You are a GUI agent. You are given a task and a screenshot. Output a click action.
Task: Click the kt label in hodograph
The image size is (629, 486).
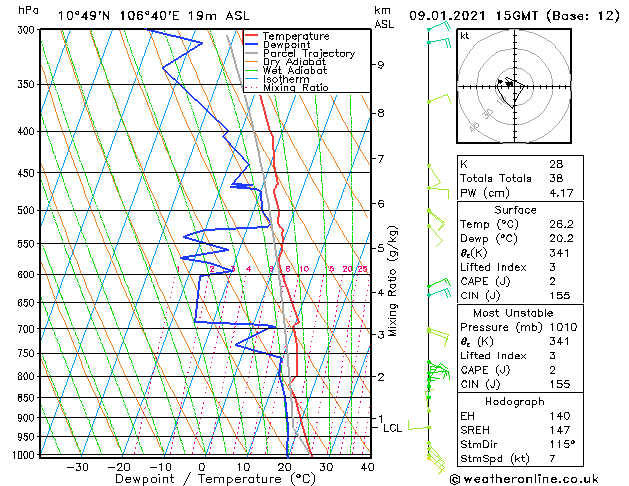point(465,36)
